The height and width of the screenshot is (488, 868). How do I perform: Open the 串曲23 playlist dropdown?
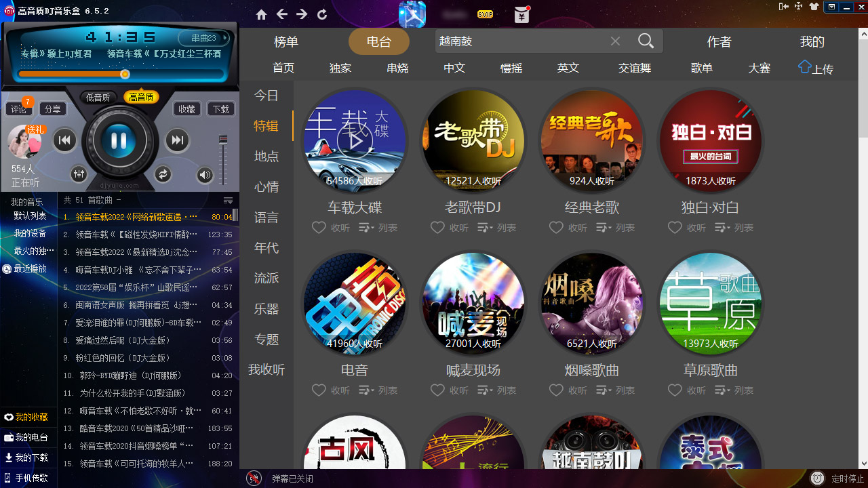tap(203, 39)
